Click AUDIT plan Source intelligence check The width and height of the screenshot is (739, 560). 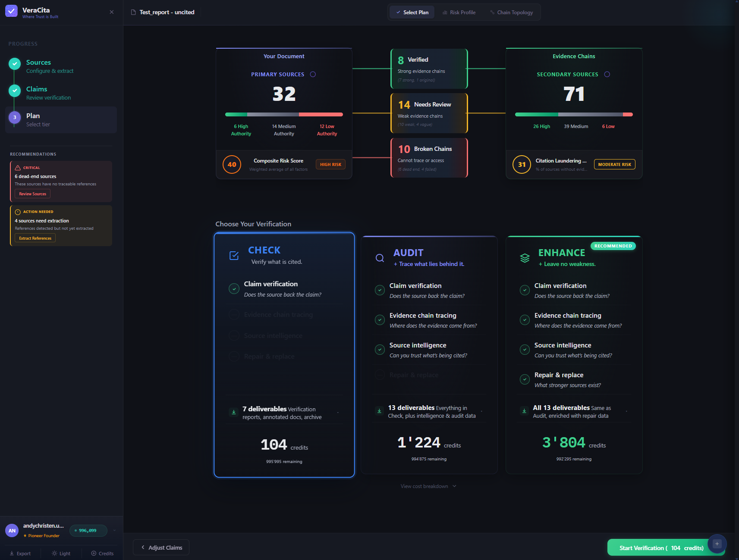pos(380,350)
